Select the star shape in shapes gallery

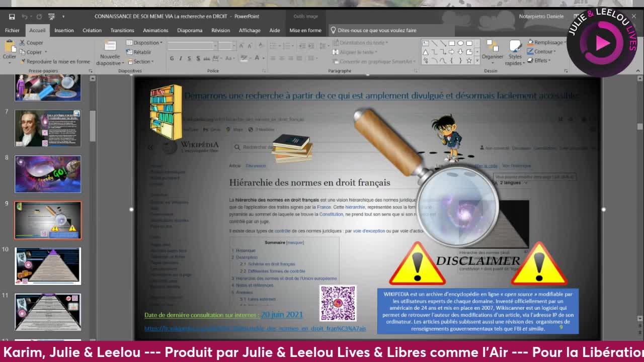469,60
